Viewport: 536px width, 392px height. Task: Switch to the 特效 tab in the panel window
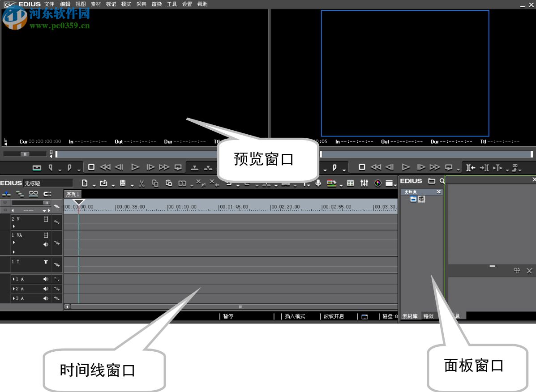click(429, 316)
